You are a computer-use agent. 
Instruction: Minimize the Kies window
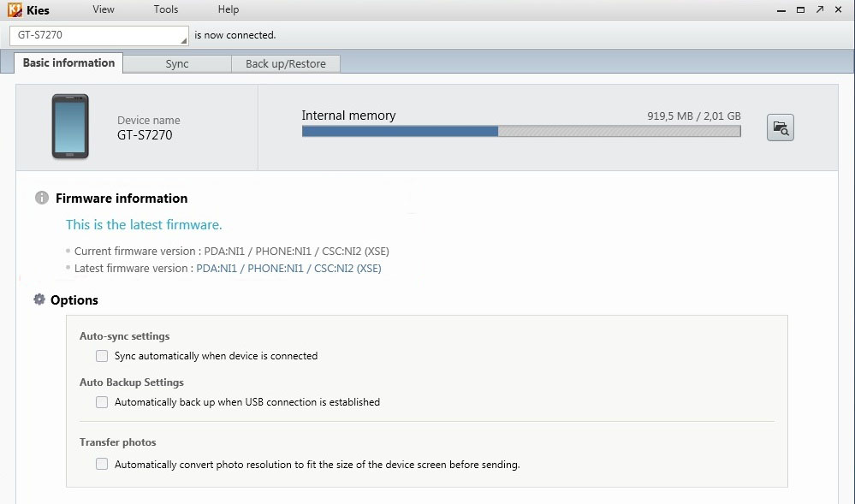(781, 9)
